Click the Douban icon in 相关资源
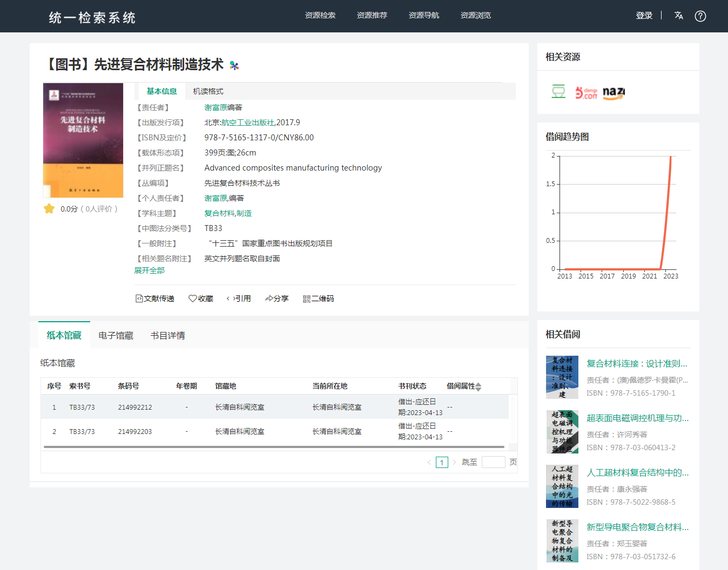Screen dimensions: 728x570 coord(558,92)
